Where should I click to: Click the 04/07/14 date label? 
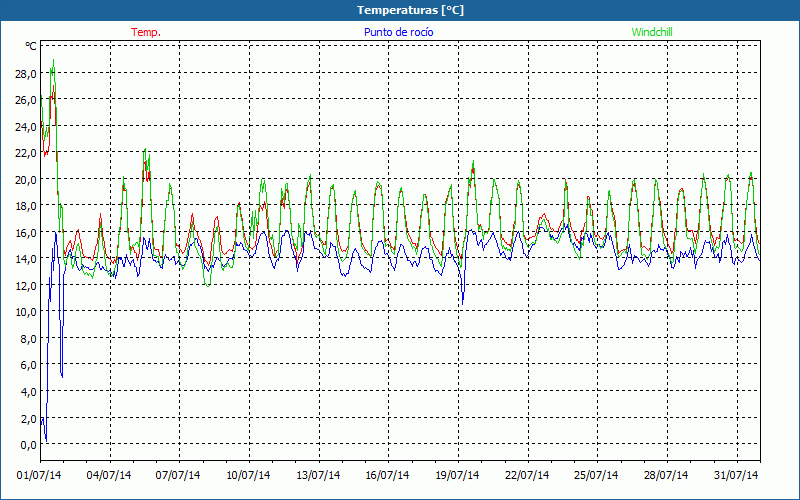click(109, 476)
